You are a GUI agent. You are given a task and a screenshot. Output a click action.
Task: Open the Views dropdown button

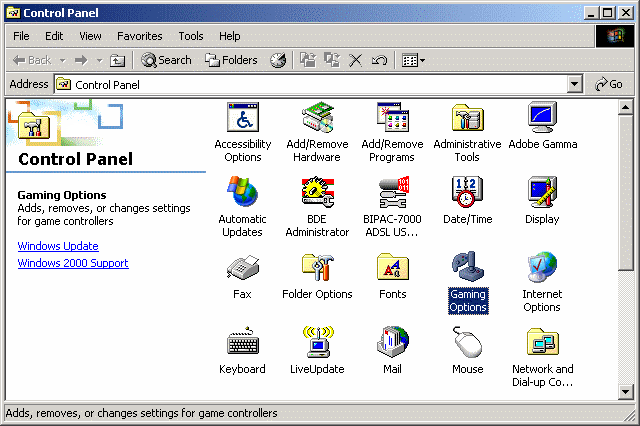pos(413,60)
